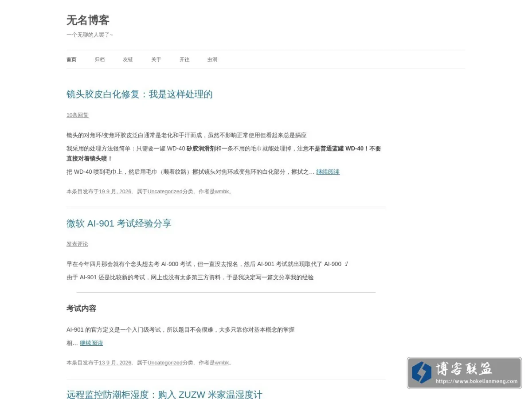Open post 远程监控防潮柜湿度：购入 ZUZW 米家温湿度计

164,394
